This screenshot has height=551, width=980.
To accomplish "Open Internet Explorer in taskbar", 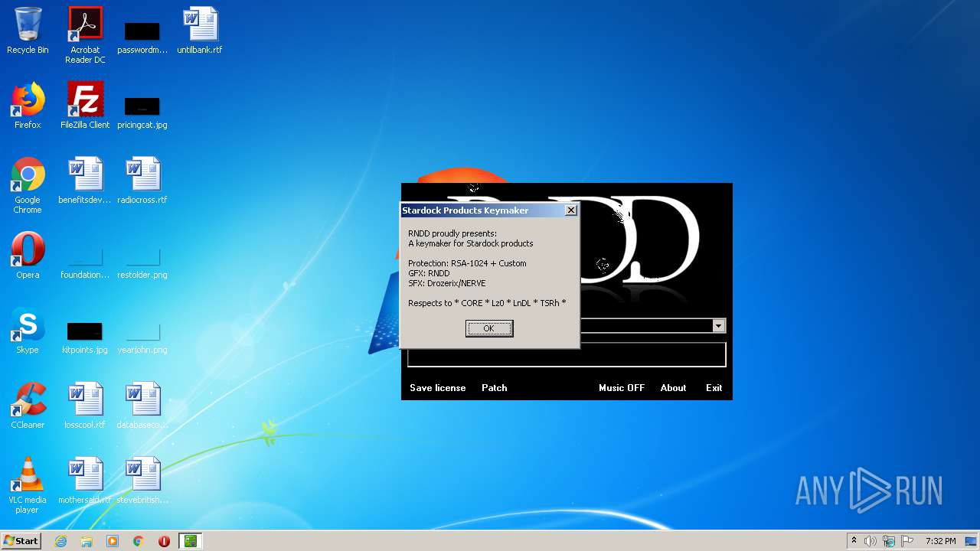I will [60, 541].
